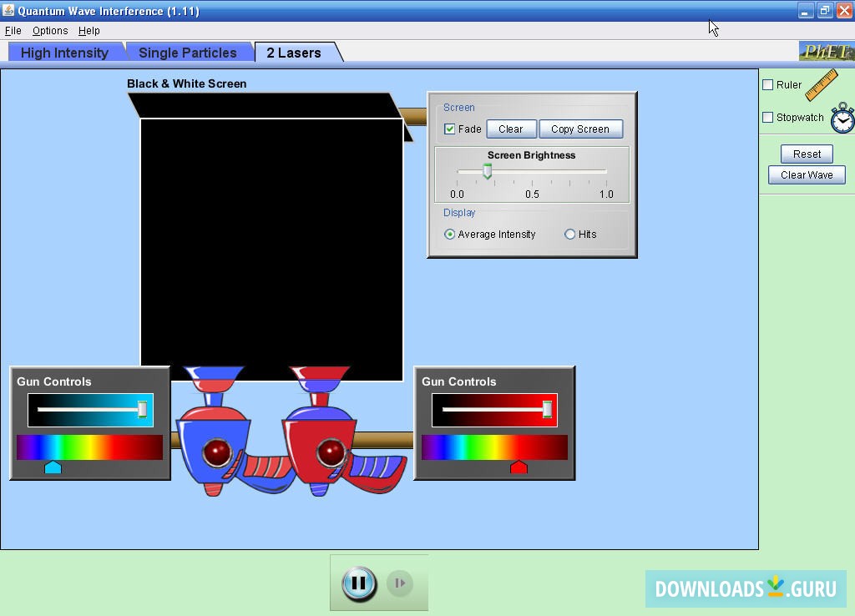Click the left gun intensity slider handle
This screenshot has width=855, height=616.
click(x=142, y=409)
